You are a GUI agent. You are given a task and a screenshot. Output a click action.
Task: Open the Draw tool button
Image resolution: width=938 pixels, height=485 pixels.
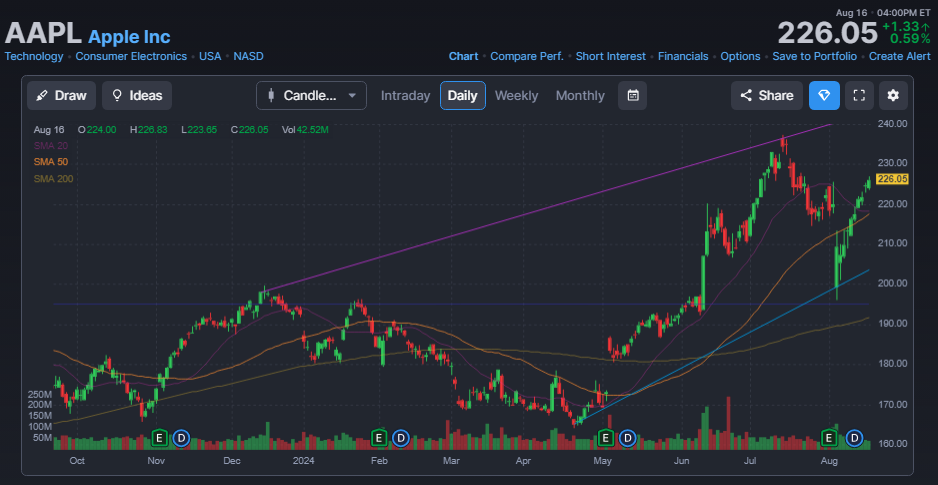pos(61,96)
